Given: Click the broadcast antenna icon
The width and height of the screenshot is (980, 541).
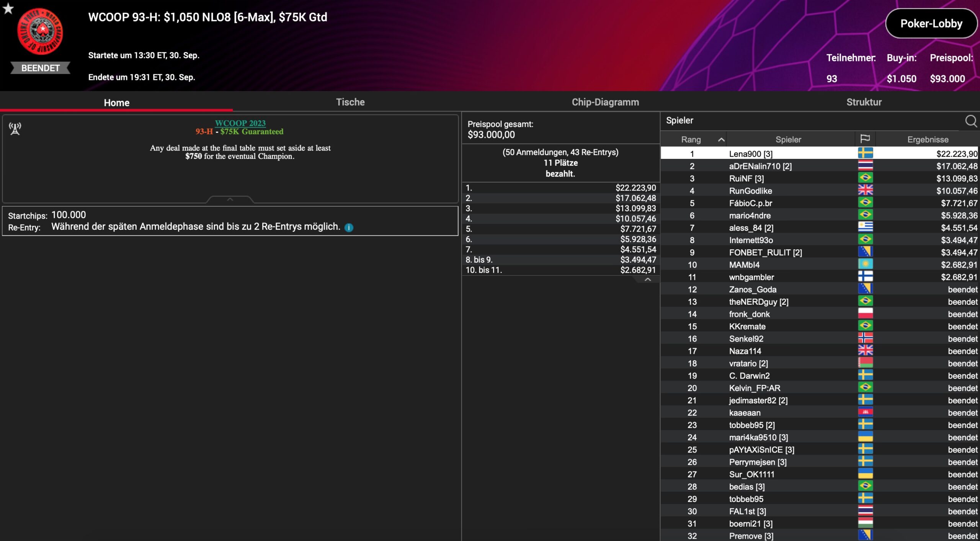Looking at the screenshot, I should (x=15, y=129).
